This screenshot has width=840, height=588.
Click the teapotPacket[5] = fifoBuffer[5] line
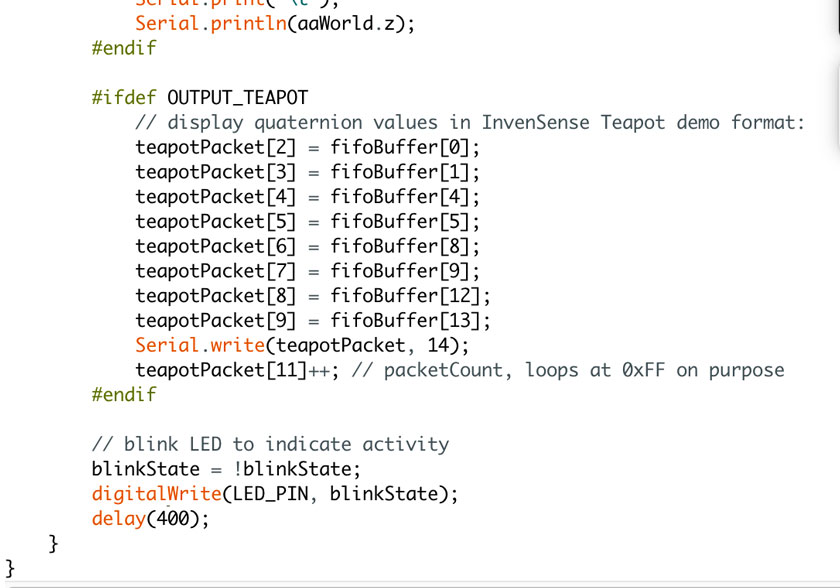(308, 222)
